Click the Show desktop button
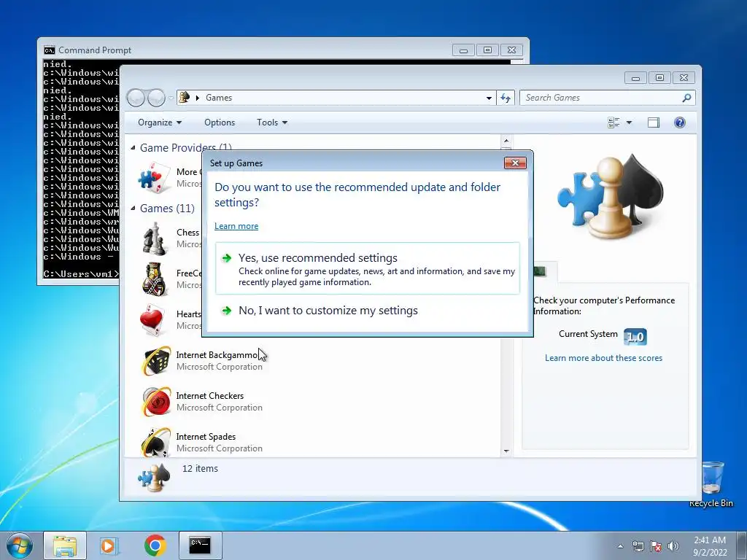Screen dimensions: 747x560 (741, 545)
